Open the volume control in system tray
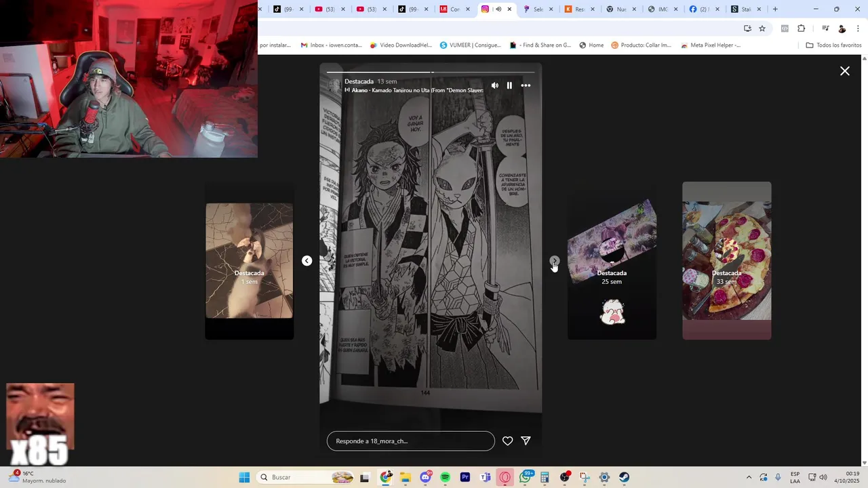 [x=823, y=477]
